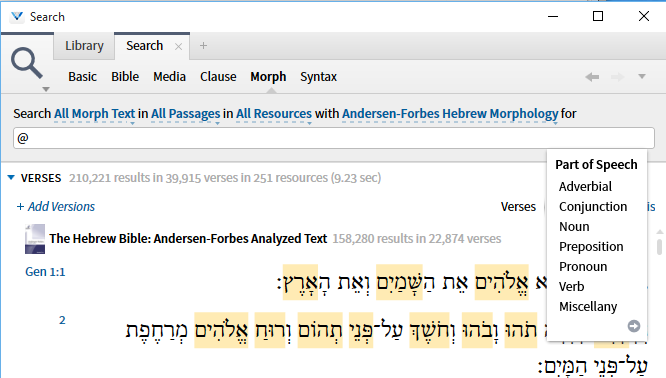Collapse the VERSES results section triangle

pyautogui.click(x=11, y=178)
